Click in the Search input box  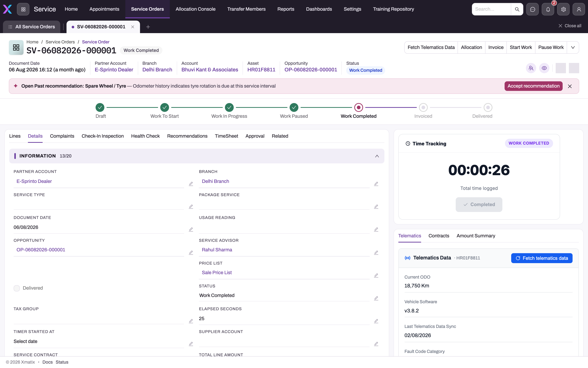coord(491,9)
